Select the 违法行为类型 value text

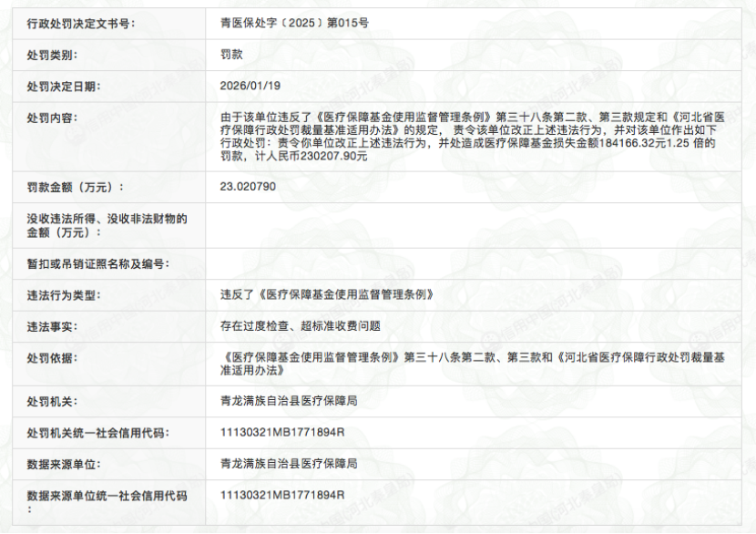pos(326,294)
